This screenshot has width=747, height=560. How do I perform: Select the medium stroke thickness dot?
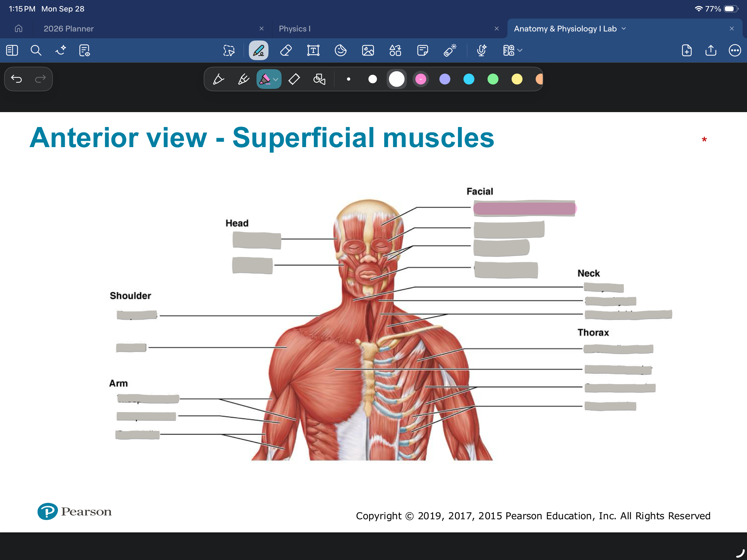372,79
